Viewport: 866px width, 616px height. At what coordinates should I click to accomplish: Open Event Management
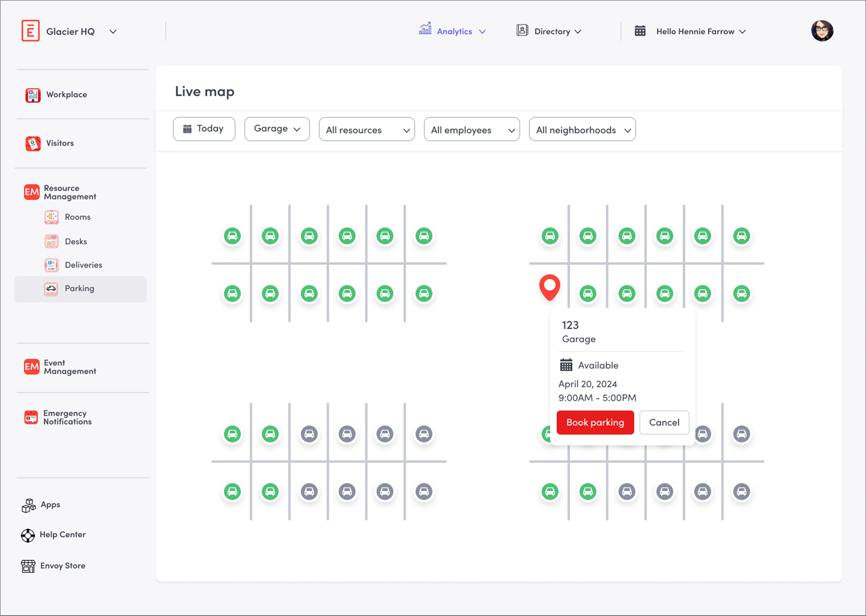click(x=60, y=367)
